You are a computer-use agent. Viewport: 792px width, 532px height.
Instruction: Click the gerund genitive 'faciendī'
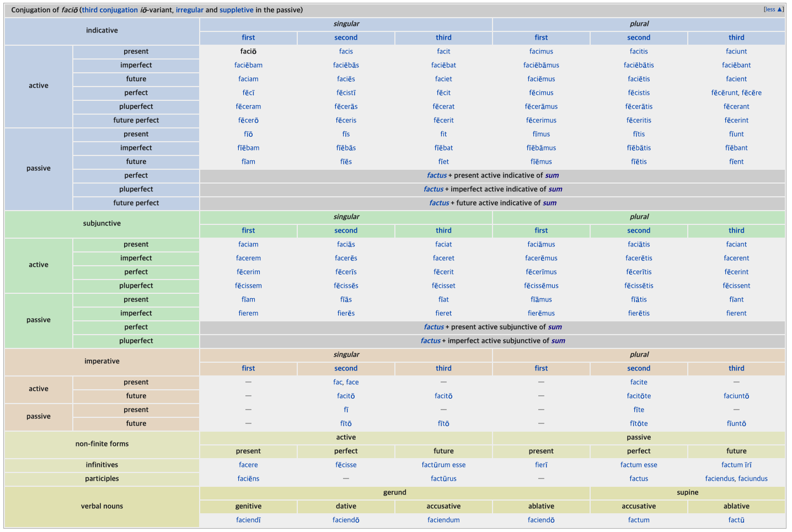pyautogui.click(x=248, y=520)
